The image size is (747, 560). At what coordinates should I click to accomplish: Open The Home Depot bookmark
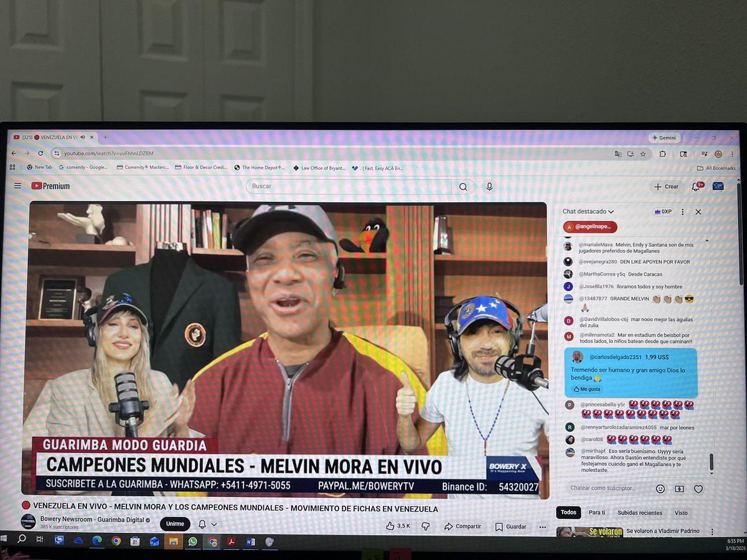(259, 167)
